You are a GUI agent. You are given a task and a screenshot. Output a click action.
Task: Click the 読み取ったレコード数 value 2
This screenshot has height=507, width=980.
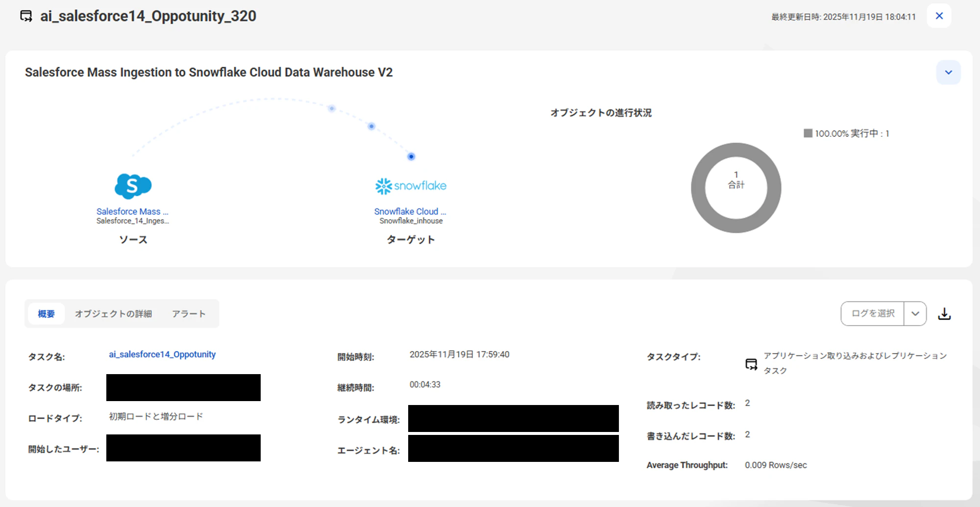pyautogui.click(x=747, y=403)
